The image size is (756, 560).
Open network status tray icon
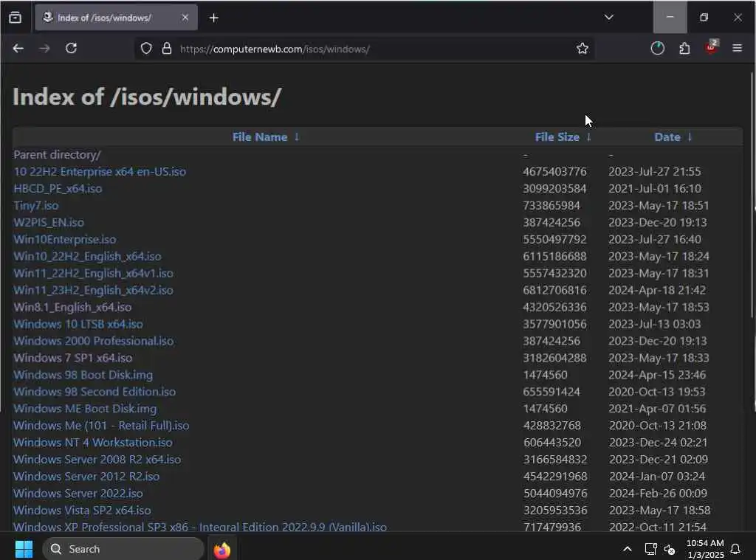pyautogui.click(x=651, y=549)
